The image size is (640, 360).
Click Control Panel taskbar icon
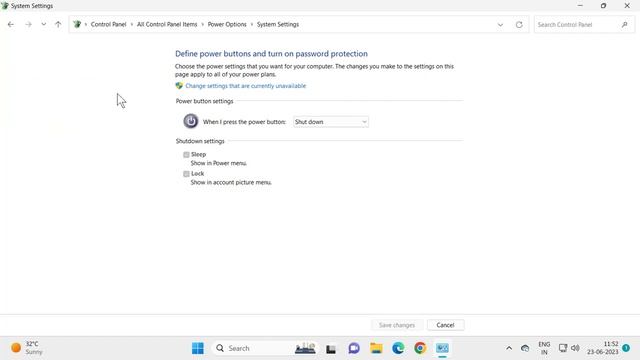coord(442,348)
